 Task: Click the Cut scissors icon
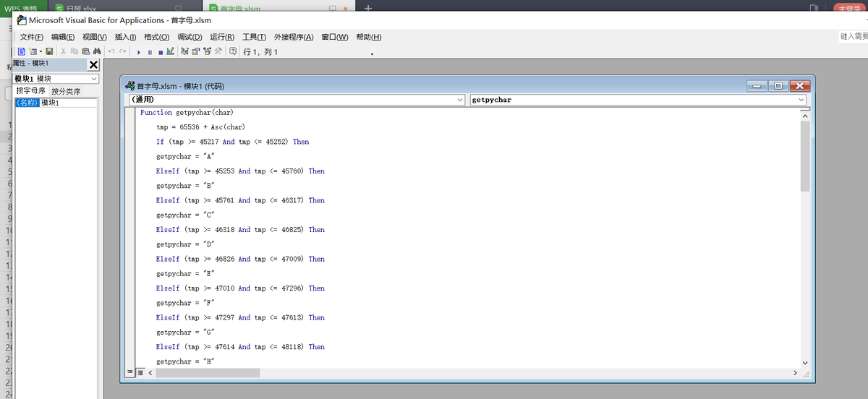(64, 51)
